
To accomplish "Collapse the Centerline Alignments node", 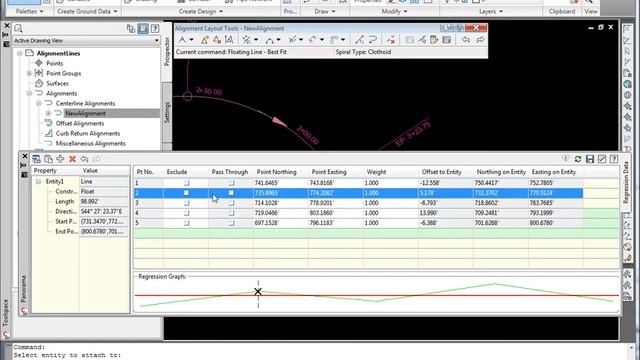I will coord(39,103).
